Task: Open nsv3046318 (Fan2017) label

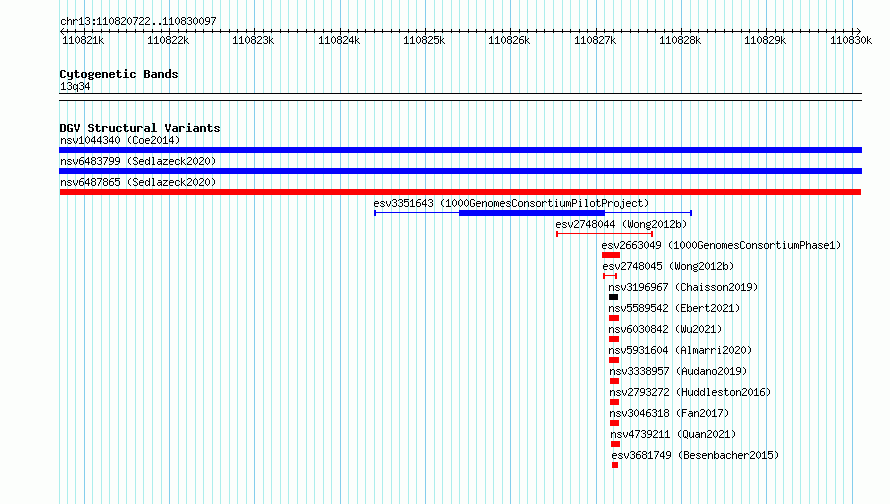Action: pyautogui.click(x=669, y=413)
